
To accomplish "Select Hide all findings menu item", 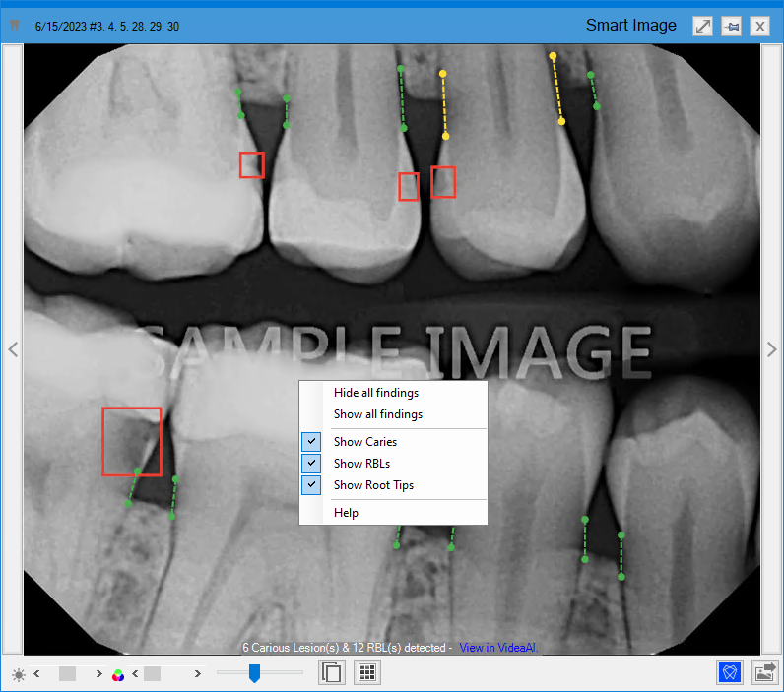I will click(x=375, y=393).
